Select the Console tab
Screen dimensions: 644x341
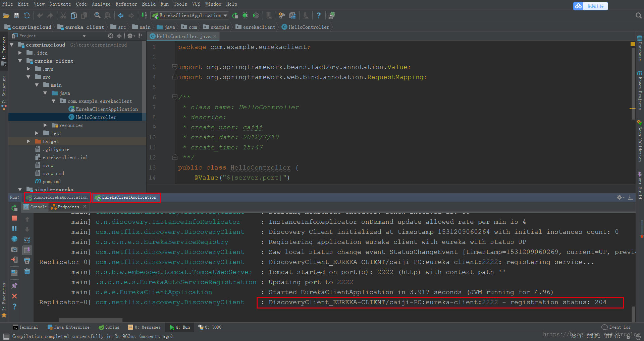[x=35, y=207]
